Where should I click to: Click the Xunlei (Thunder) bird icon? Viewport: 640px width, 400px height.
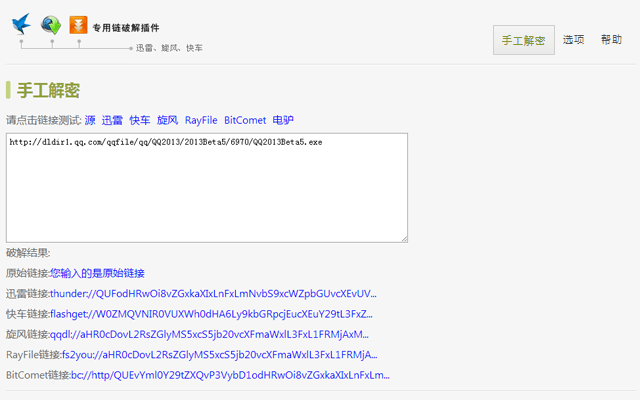coord(21,24)
